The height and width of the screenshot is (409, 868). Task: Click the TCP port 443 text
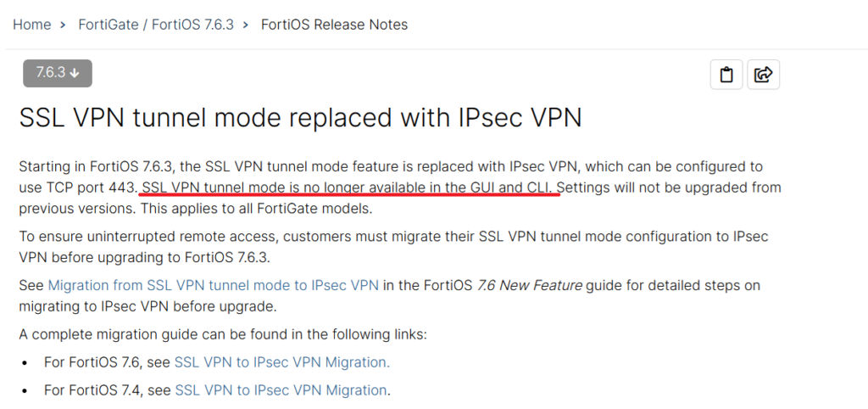(92, 187)
